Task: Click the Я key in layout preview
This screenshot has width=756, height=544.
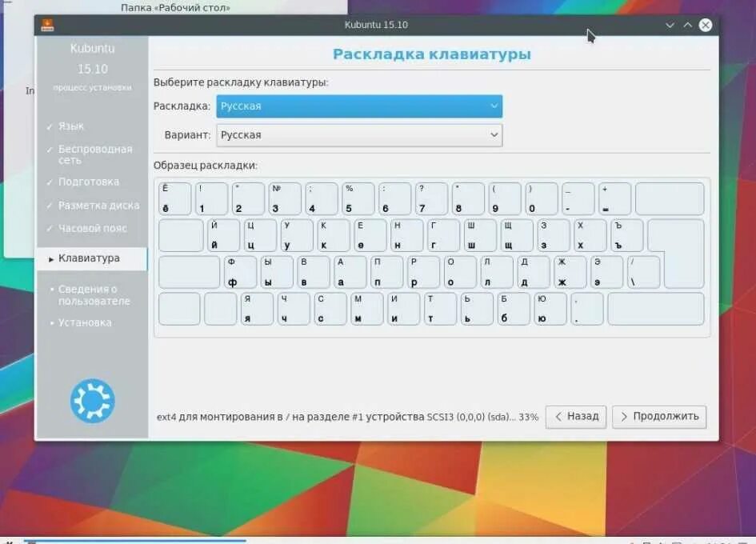Action: point(257,309)
